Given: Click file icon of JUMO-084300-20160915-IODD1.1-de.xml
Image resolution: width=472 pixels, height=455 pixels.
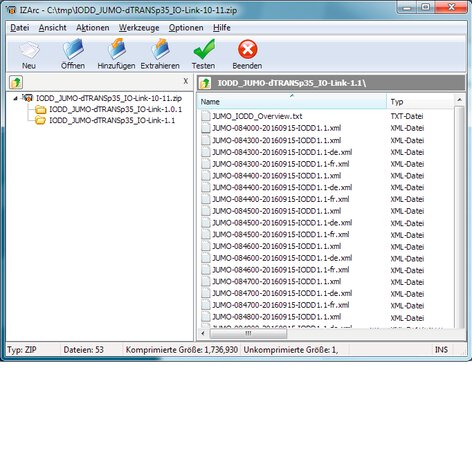Looking at the screenshot, I should 206,152.
